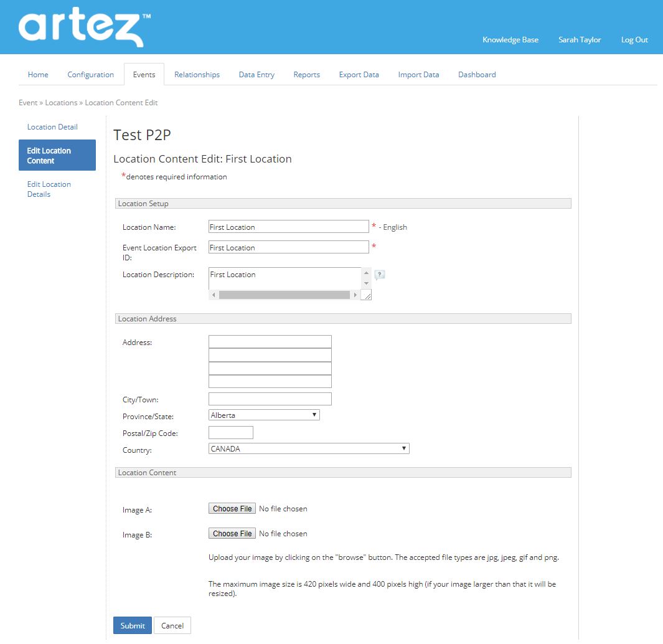This screenshot has width=663, height=644.
Task: Select the Events tab
Action: (x=144, y=75)
